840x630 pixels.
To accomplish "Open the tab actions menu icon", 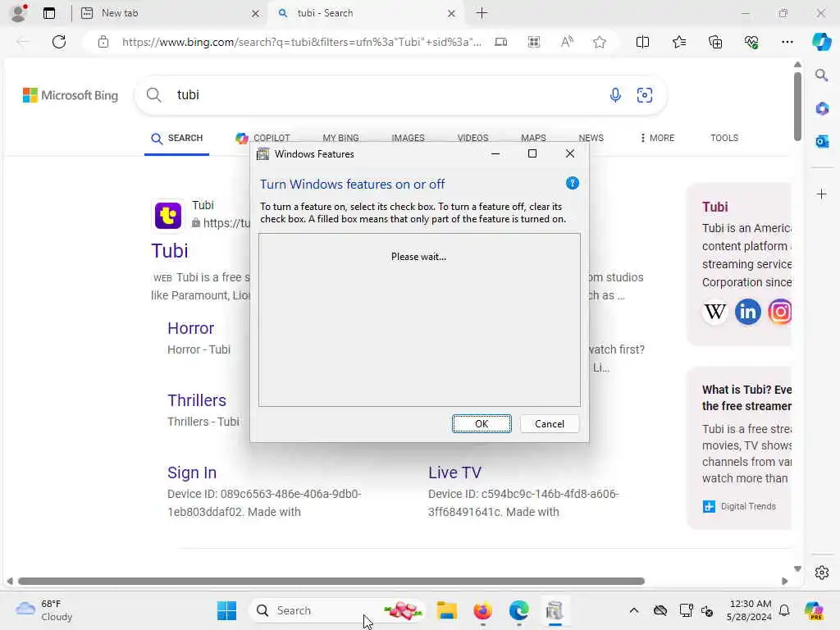I will 49,13.
